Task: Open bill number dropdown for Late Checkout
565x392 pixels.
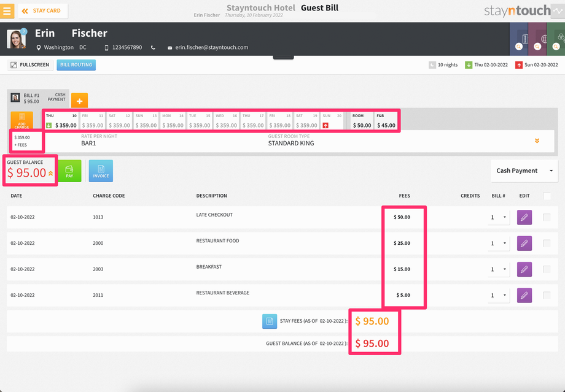Action: 499,217
